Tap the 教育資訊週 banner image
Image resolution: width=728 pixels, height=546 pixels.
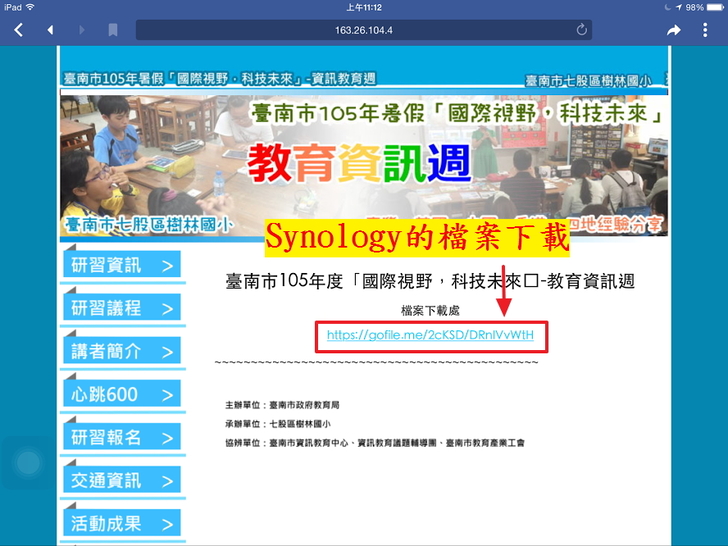click(x=364, y=165)
